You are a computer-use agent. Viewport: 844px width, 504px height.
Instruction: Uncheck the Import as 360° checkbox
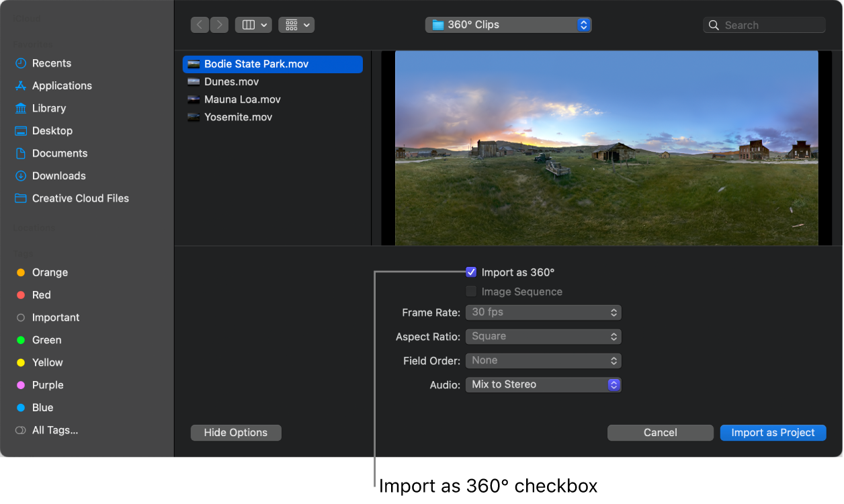471,271
